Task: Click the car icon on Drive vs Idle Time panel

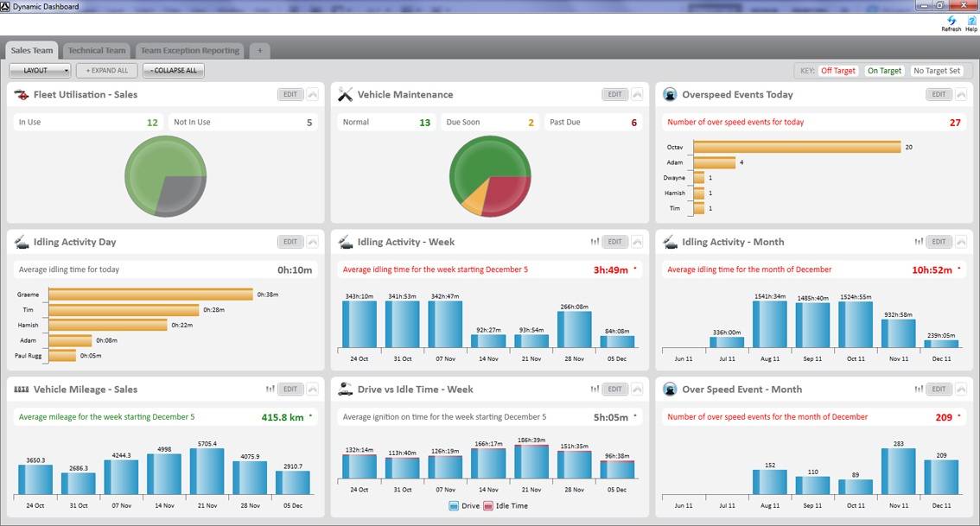Action: click(344, 389)
